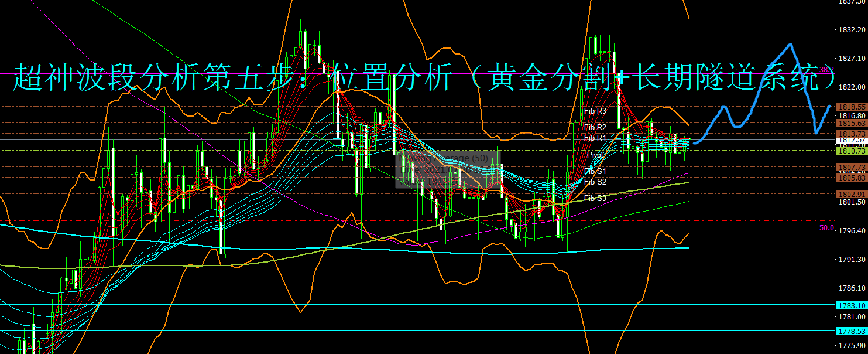Click the cyan 1783.10 price tag
Image resolution: width=868 pixels, height=354 pixels.
click(x=852, y=305)
